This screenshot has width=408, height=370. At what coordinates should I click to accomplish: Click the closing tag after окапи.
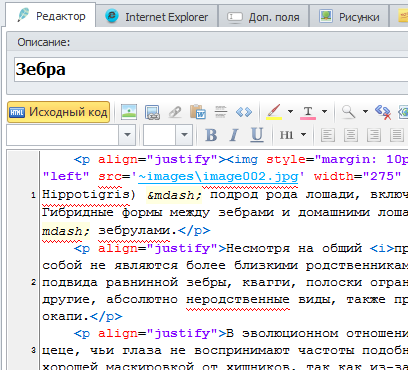coord(106,316)
